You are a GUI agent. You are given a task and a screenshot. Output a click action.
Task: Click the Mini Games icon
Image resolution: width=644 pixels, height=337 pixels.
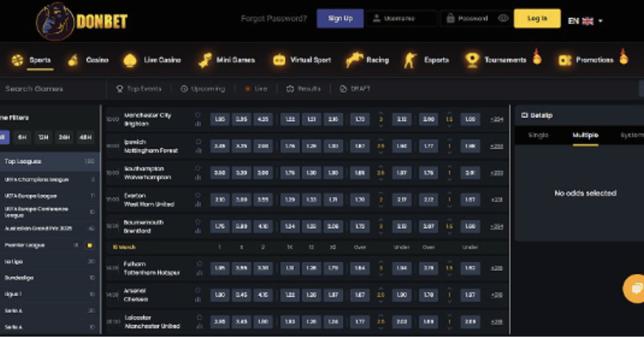[205, 60]
